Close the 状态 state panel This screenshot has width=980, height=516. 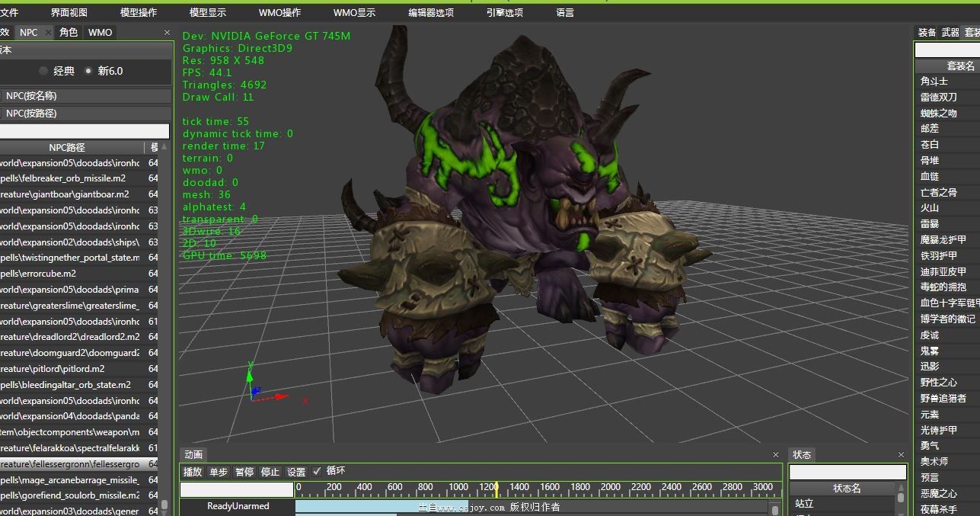coord(901,454)
